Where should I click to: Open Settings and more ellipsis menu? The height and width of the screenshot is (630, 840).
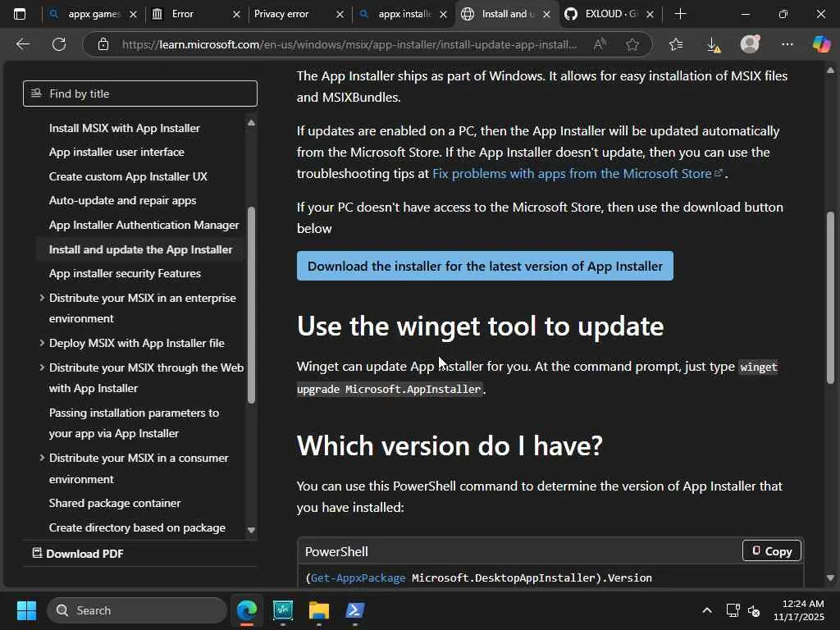pyautogui.click(x=787, y=44)
